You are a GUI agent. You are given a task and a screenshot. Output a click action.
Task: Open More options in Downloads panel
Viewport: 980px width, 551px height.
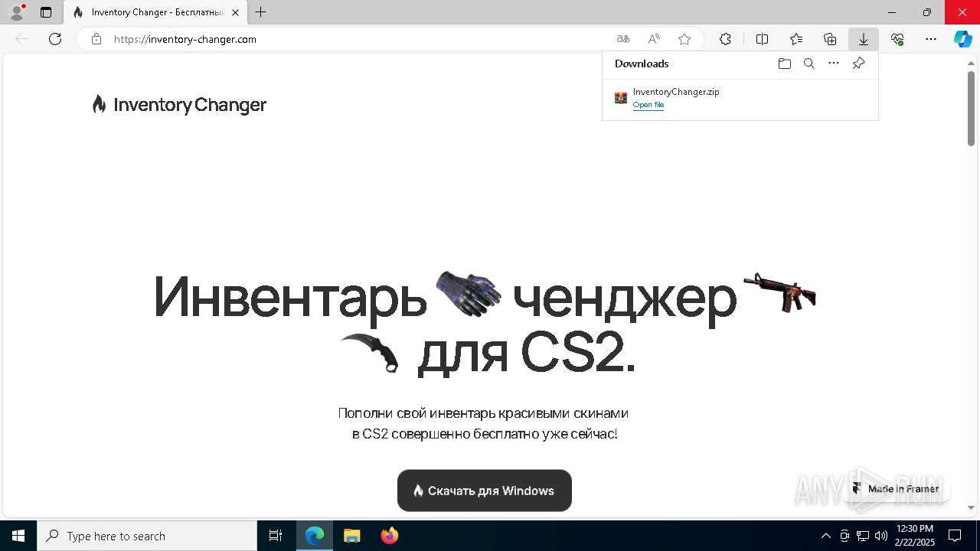[834, 64]
